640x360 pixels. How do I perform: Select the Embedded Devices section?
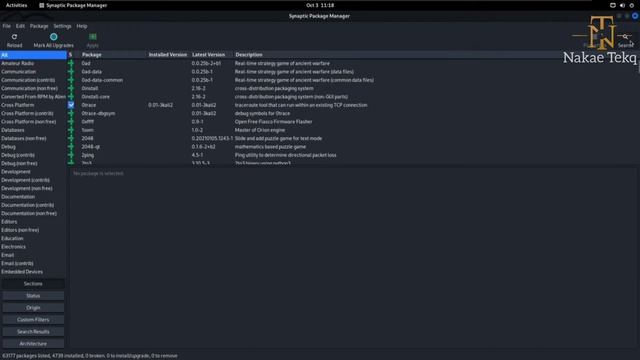33,271
